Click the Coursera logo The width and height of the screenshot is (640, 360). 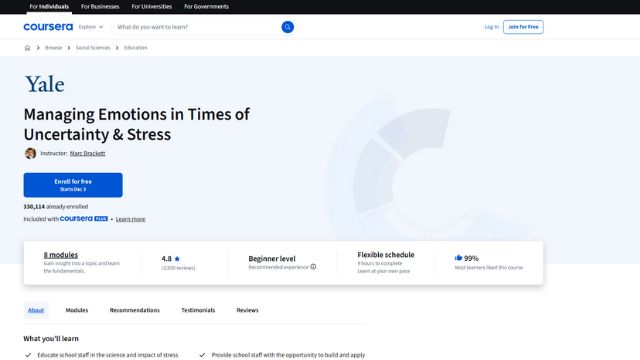tap(48, 27)
